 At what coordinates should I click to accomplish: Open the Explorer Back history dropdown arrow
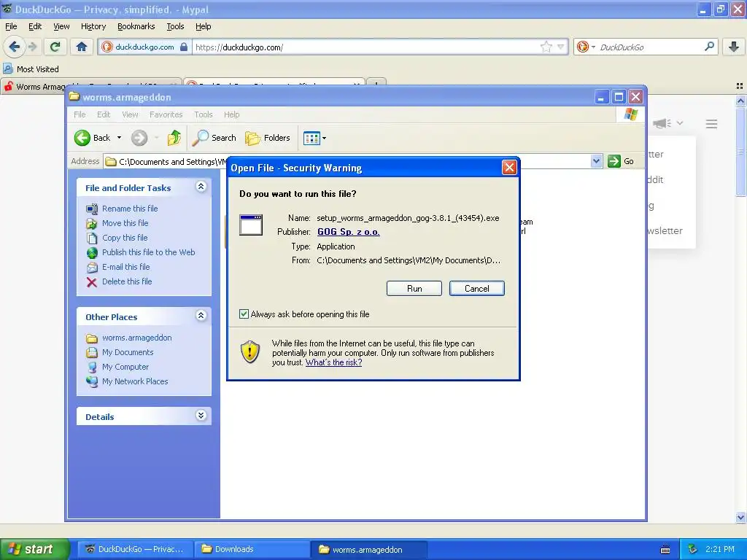click(119, 138)
